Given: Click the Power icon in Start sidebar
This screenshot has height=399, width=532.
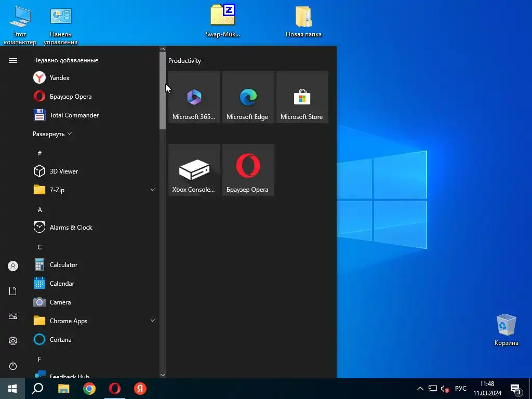Looking at the screenshot, I should coord(13,366).
